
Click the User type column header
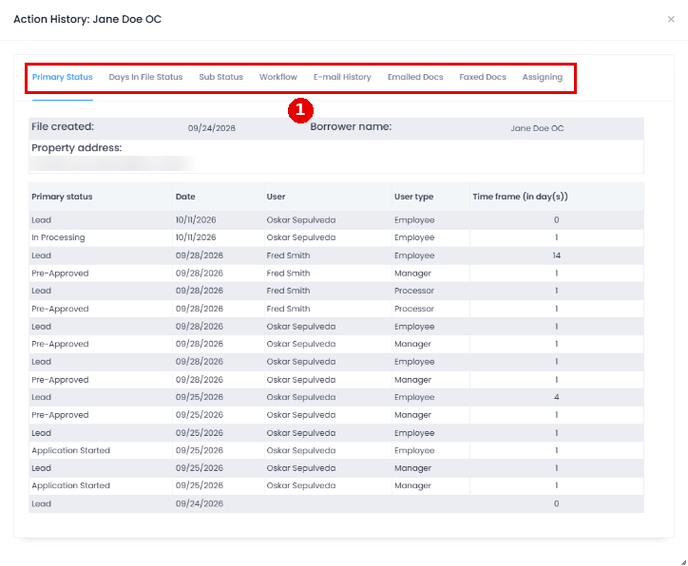click(414, 197)
